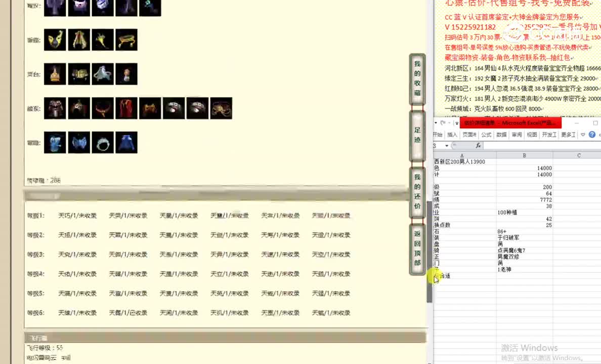Open Excel quick access toolbar customize dropdown

pos(456,123)
